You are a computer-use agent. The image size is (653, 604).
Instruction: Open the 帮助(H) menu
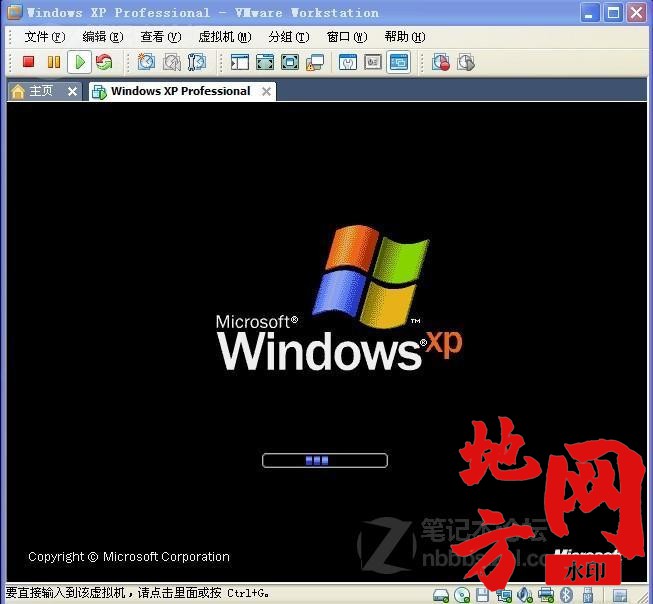tap(405, 37)
